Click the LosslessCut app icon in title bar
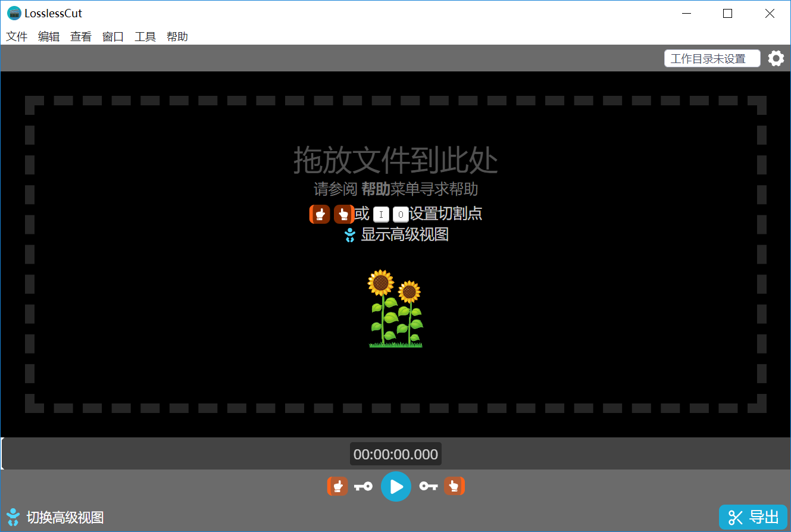 coord(14,13)
